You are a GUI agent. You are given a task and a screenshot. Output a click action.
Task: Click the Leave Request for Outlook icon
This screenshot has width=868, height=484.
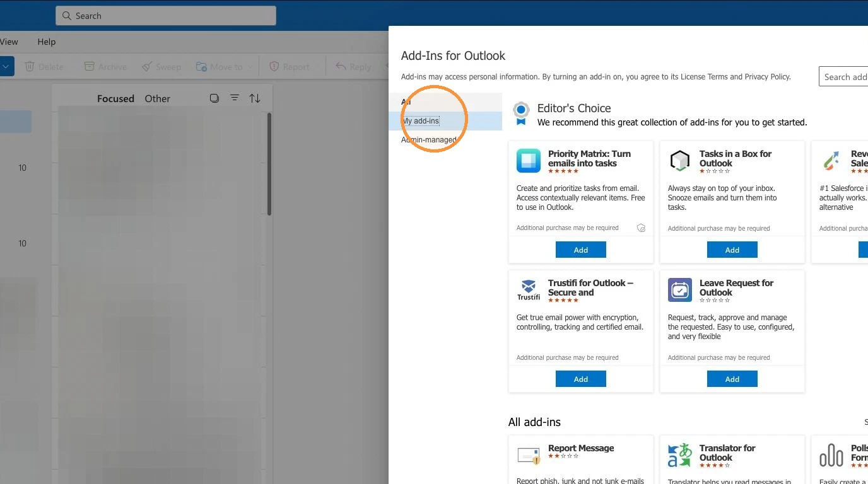[680, 290]
